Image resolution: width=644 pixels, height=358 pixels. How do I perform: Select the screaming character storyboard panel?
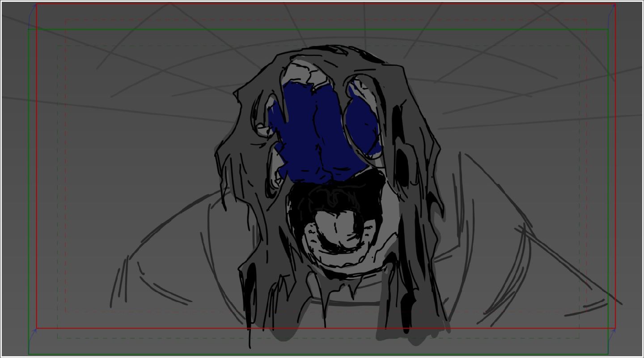(x=322, y=179)
